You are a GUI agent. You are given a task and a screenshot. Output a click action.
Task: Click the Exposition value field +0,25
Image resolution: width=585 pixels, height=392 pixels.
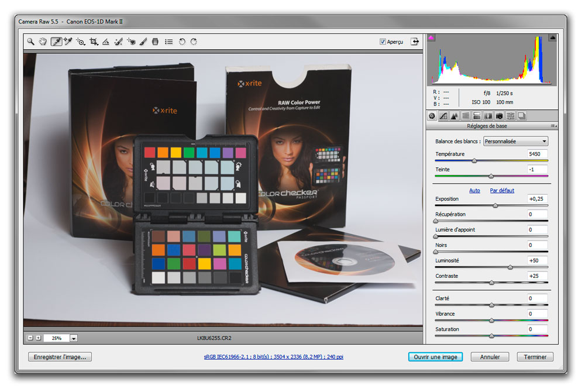coord(537,199)
